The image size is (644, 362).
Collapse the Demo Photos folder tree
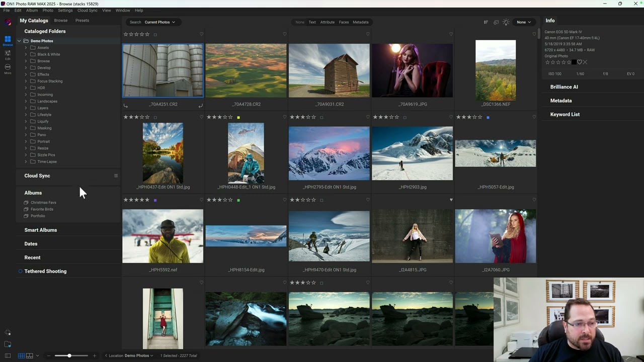tap(19, 41)
